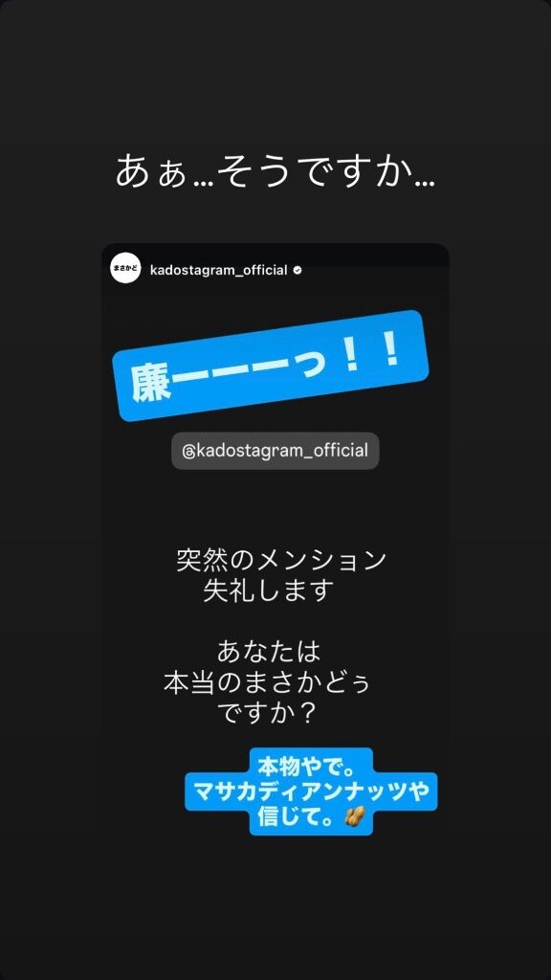Tap the まさかど profile avatar
The height and width of the screenshot is (980, 551).
click(126, 268)
